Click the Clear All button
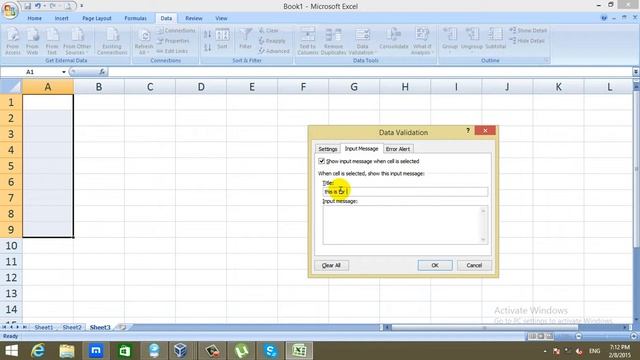 331,265
